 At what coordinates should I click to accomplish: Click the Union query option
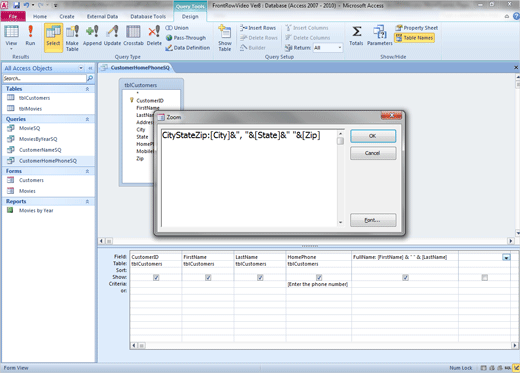tap(177, 28)
